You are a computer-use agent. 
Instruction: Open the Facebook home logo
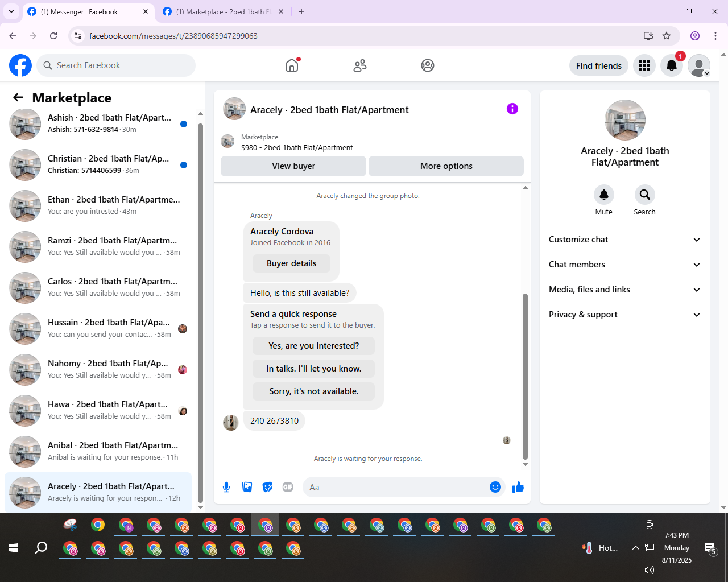pyautogui.click(x=20, y=65)
